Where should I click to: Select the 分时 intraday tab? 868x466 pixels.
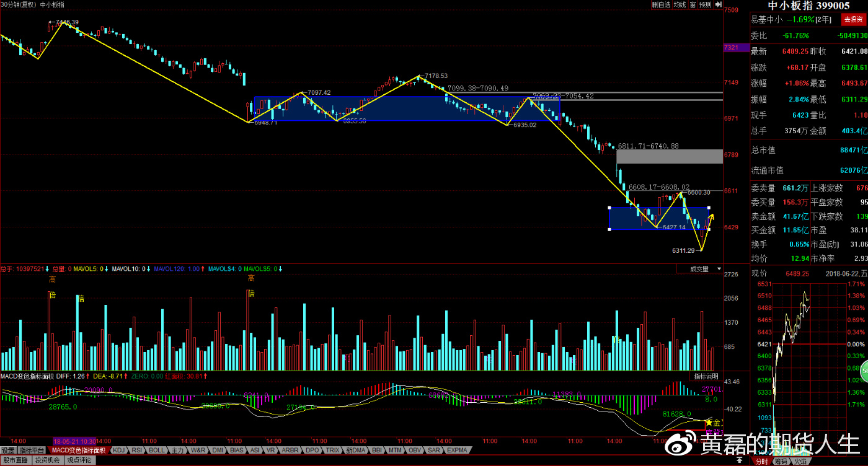point(761,461)
